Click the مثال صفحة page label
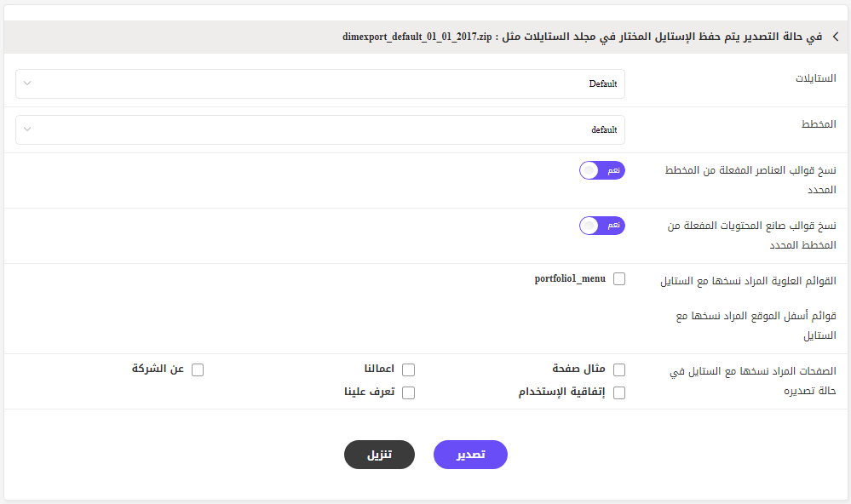Viewport: 851px width, 504px height. 578,369
